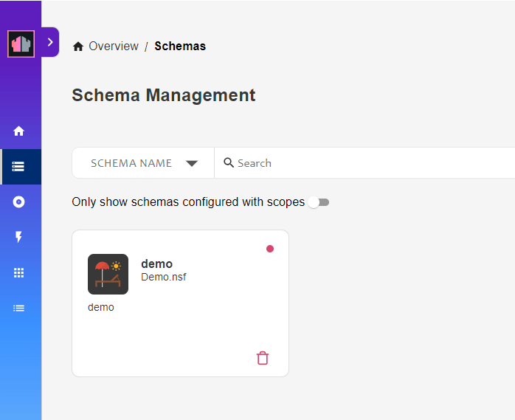Click the dropdown arrow beside SCHEMA NAME
The width and height of the screenshot is (515, 420).
click(x=192, y=163)
